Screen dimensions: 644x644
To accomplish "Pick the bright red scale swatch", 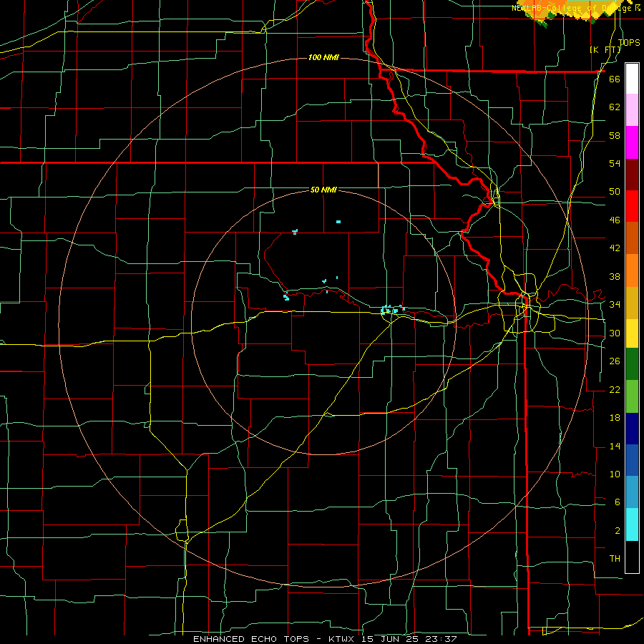I will [632, 206].
